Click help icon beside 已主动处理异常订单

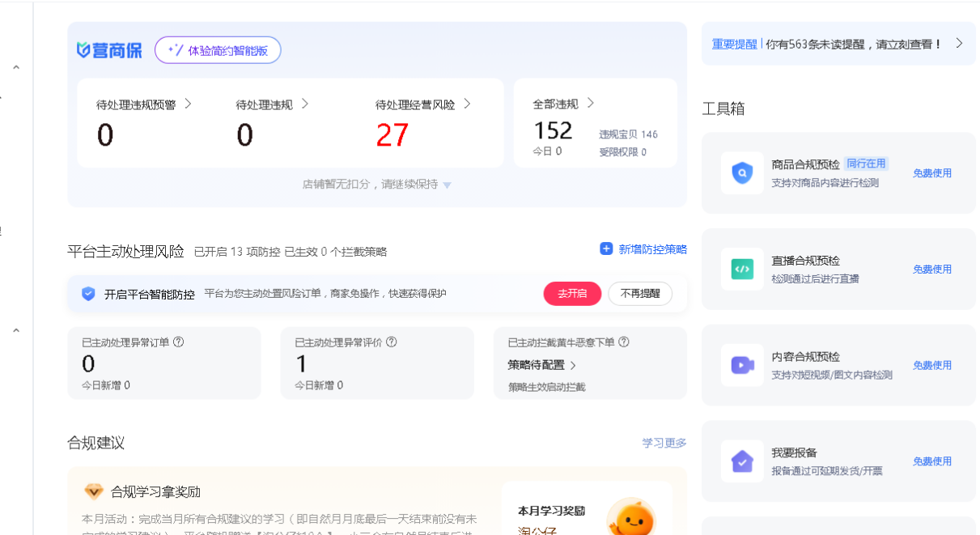coord(179,342)
